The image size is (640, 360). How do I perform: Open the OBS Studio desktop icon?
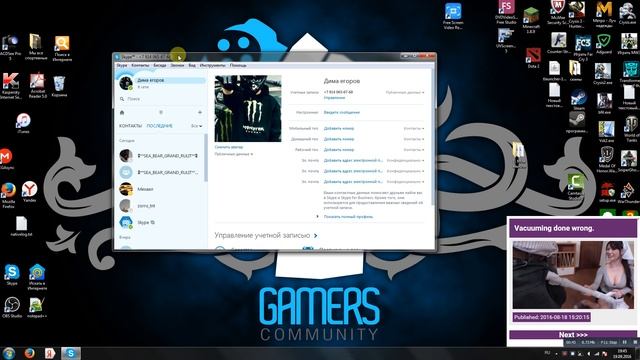[x=12, y=307]
